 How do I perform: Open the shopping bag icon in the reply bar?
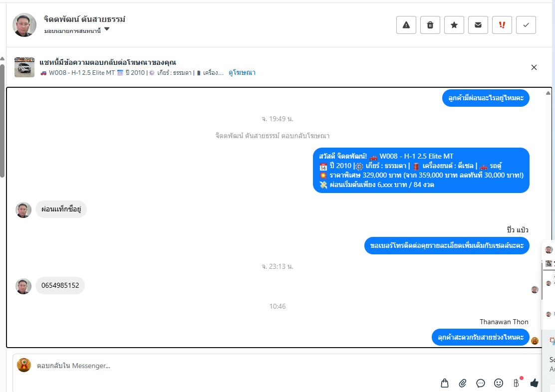point(445,383)
